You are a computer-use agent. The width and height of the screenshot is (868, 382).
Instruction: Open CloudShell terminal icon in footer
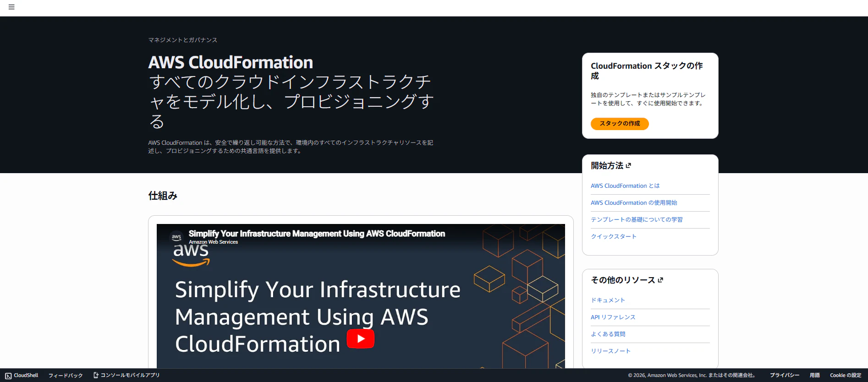pos(8,376)
